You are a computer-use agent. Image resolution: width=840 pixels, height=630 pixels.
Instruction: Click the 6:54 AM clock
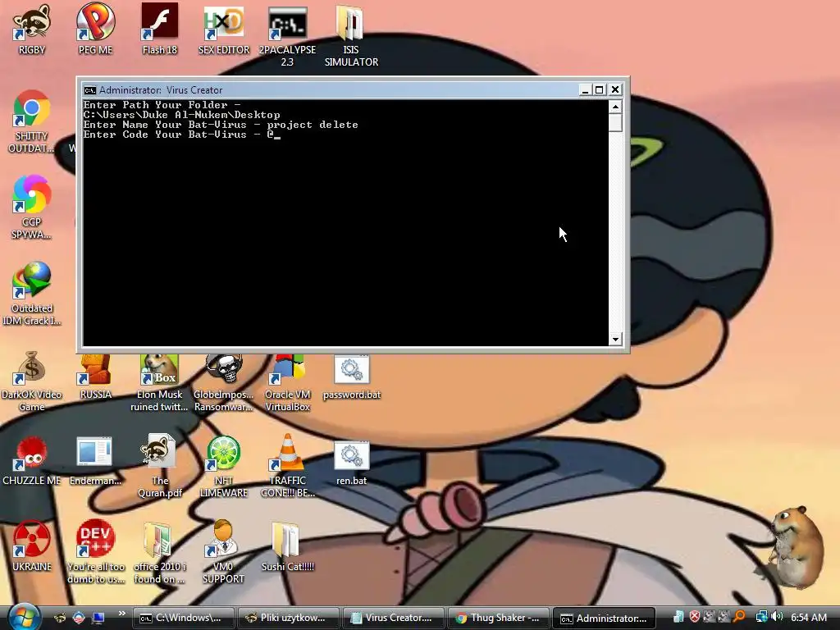[808, 617]
